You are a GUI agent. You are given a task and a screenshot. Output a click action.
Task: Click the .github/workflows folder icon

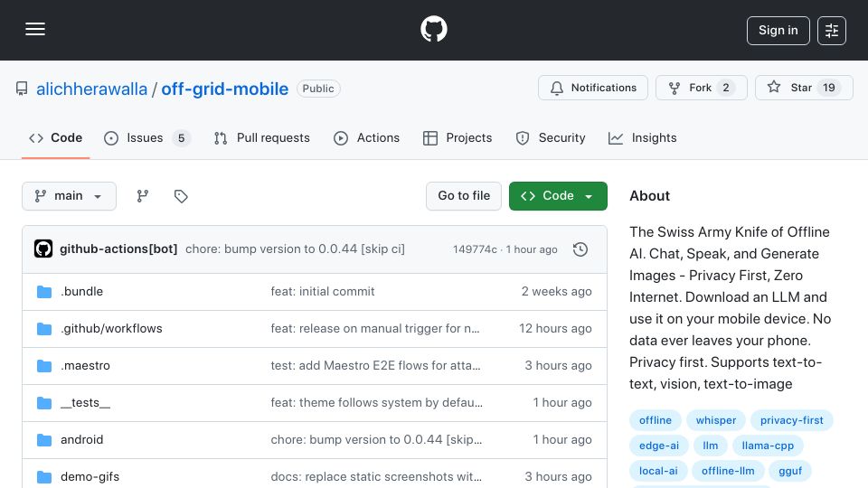[x=44, y=329]
